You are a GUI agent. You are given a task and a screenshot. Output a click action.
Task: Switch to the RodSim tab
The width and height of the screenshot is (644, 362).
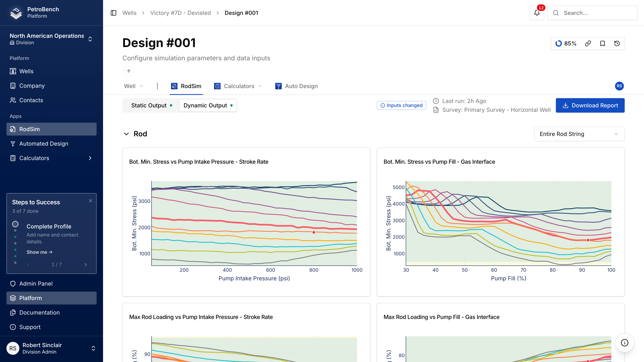coord(186,86)
